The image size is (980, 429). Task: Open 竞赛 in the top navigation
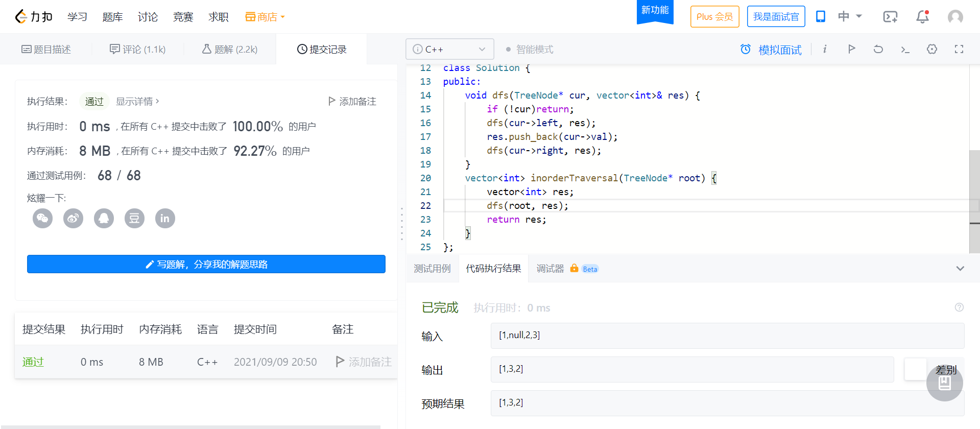tap(183, 17)
